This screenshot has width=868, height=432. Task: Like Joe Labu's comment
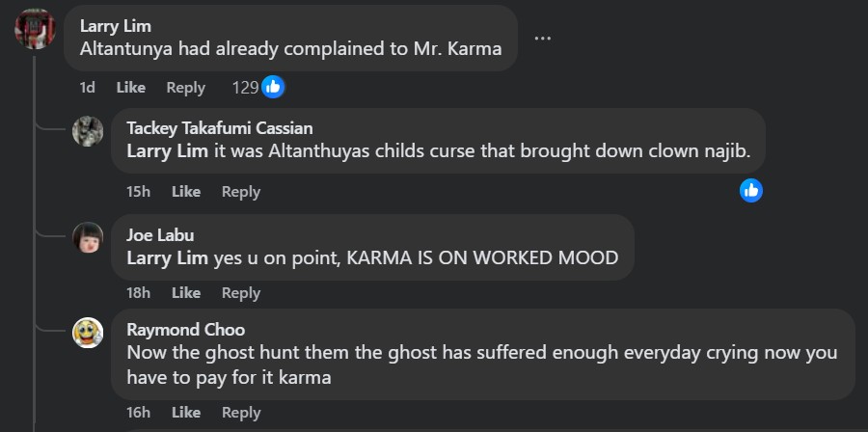pyautogui.click(x=186, y=293)
